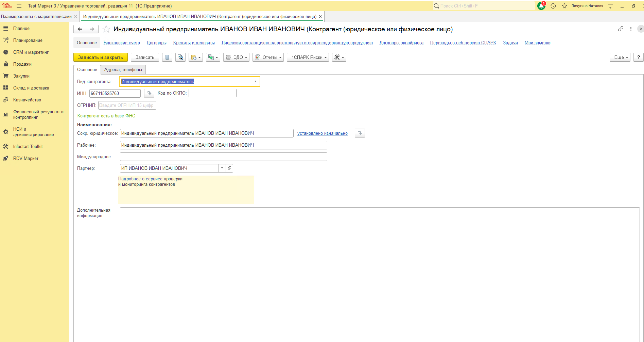Open Переходы в веб-версию СПАРК link

point(463,43)
